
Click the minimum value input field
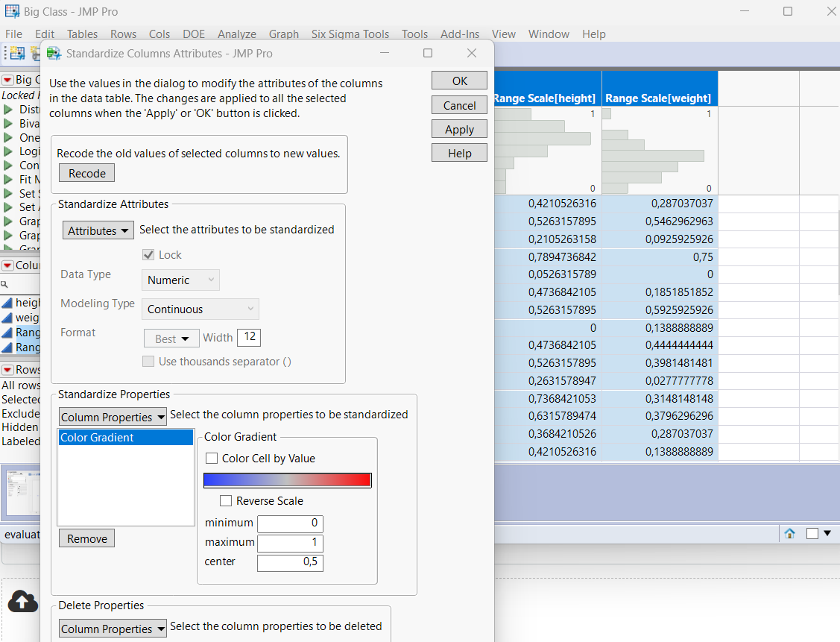point(290,523)
